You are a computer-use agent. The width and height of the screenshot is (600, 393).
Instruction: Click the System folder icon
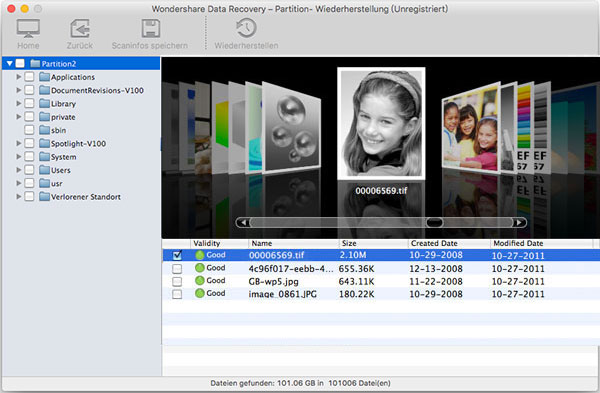[x=45, y=157]
